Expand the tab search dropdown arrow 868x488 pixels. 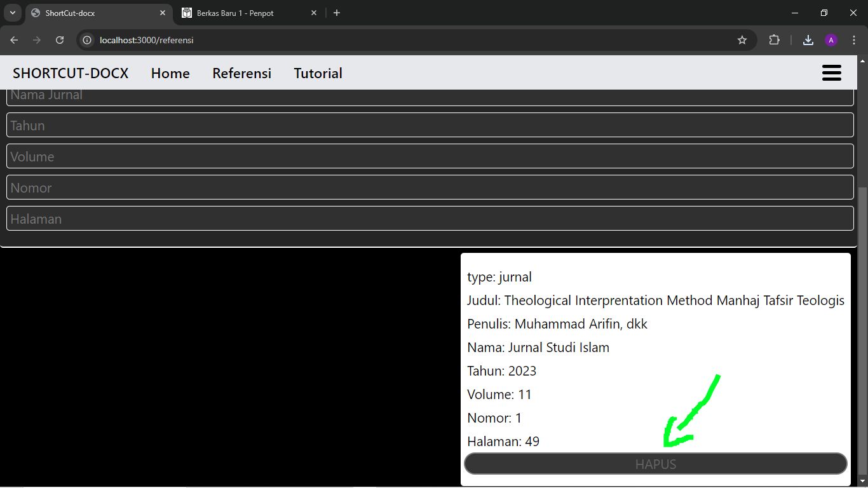12,13
